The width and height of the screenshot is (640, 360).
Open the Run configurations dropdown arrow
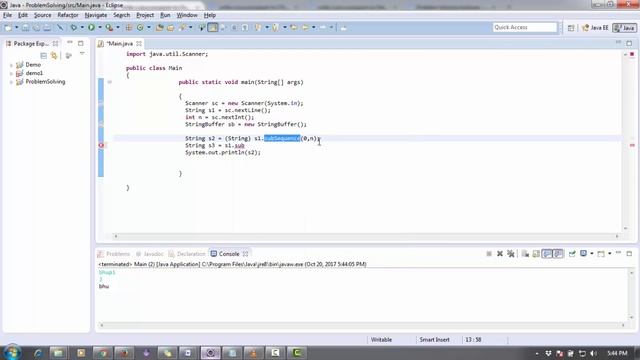tap(100, 27)
